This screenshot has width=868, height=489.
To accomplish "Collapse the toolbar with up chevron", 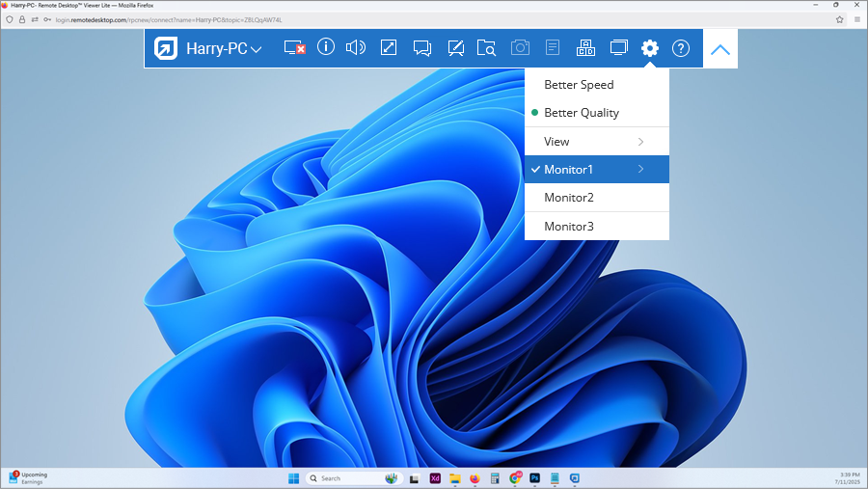I will click(x=719, y=49).
